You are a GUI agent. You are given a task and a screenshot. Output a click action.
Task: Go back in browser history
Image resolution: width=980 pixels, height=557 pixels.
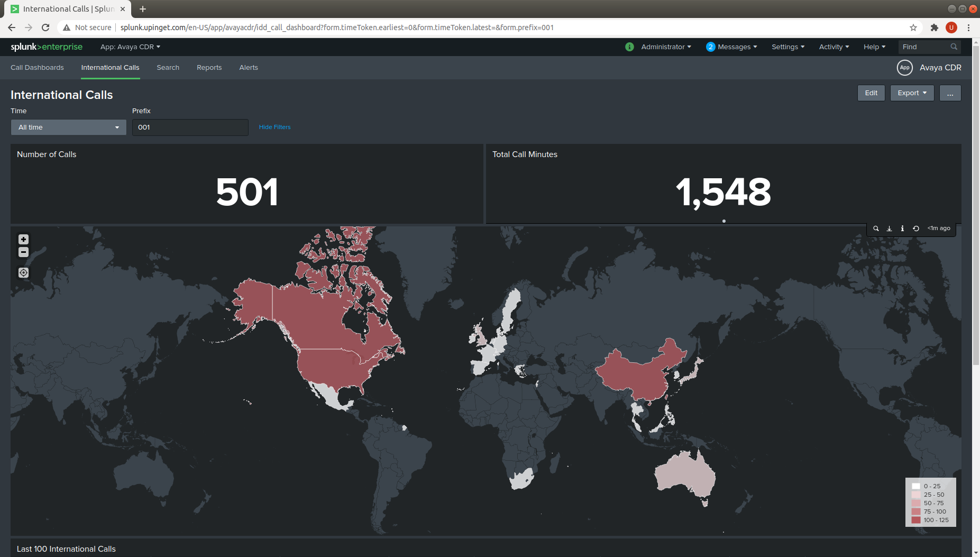[12, 28]
